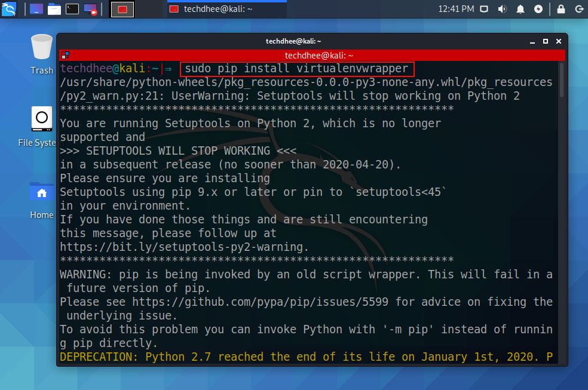
Task: Click the terminal tab icon in red bar
Action: [x=66, y=56]
